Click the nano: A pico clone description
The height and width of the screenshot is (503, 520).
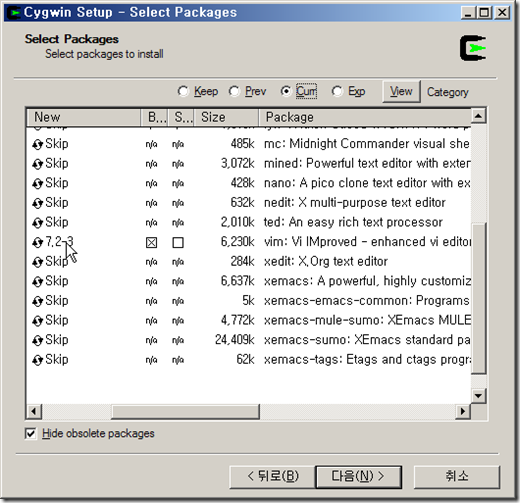click(x=367, y=183)
